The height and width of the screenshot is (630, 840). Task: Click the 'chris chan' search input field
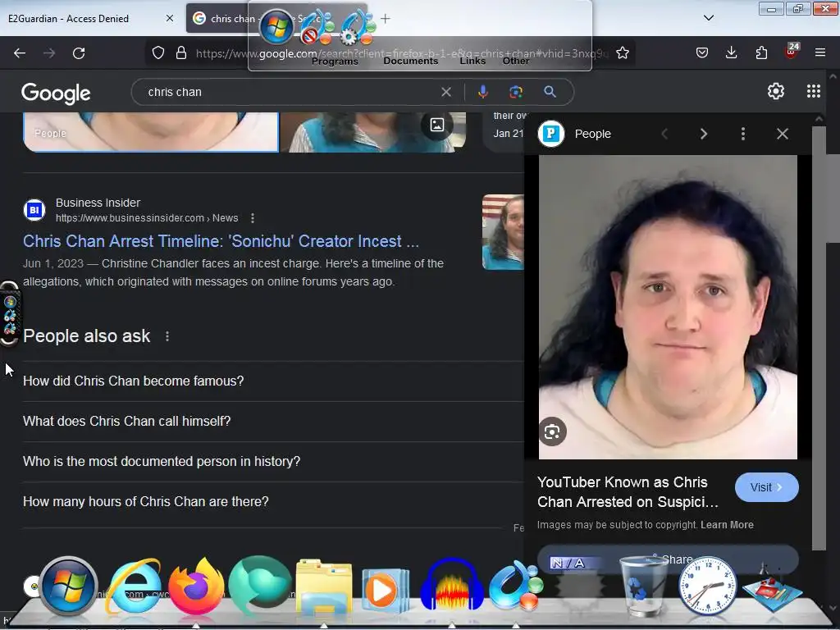[x=290, y=92]
